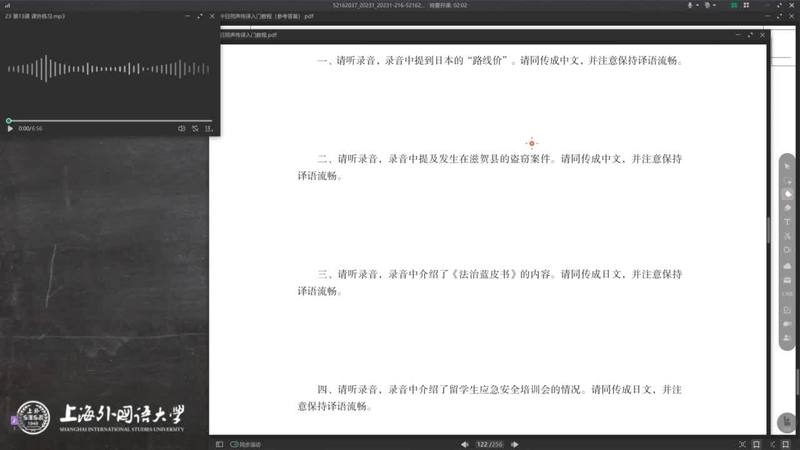
Task: Play the audio recording in media player
Action: click(x=10, y=129)
